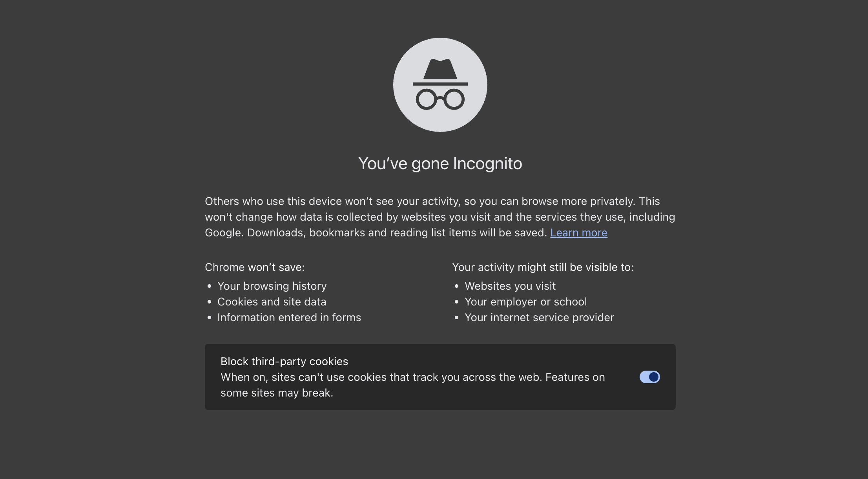The height and width of the screenshot is (479, 868).
Task: Select the "Your browsing history" list item
Action: pyautogui.click(x=272, y=286)
